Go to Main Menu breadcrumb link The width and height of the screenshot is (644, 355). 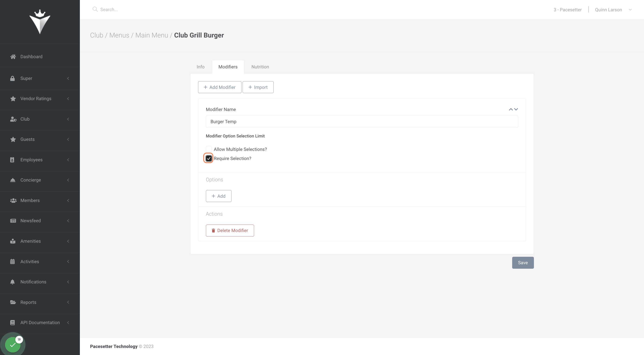(151, 35)
